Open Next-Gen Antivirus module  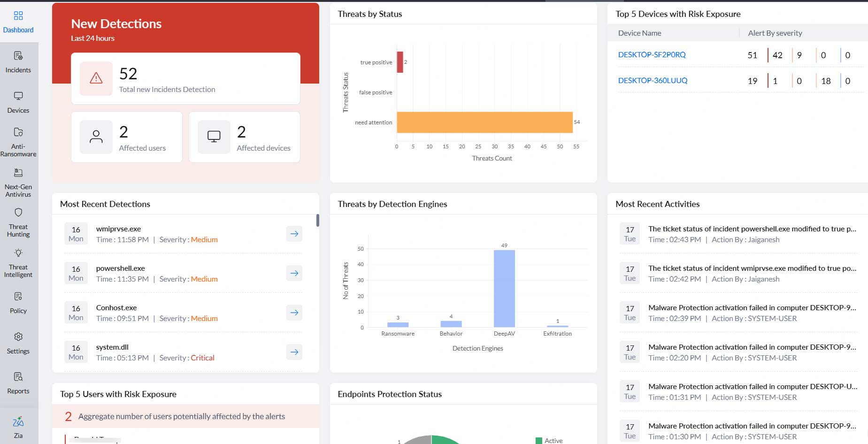pos(18,173)
